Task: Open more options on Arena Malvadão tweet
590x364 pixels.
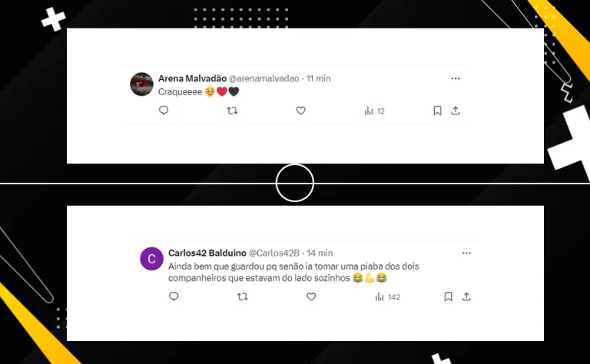Action: point(456,78)
